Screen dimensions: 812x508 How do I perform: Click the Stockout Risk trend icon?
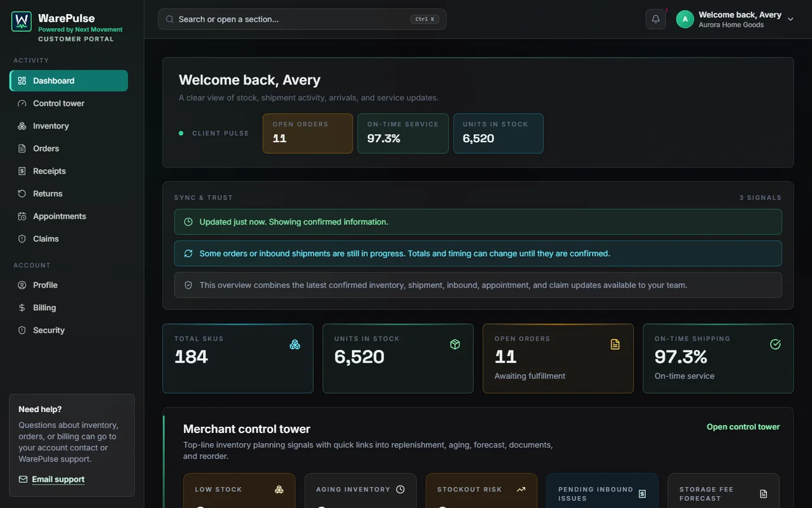click(x=521, y=490)
